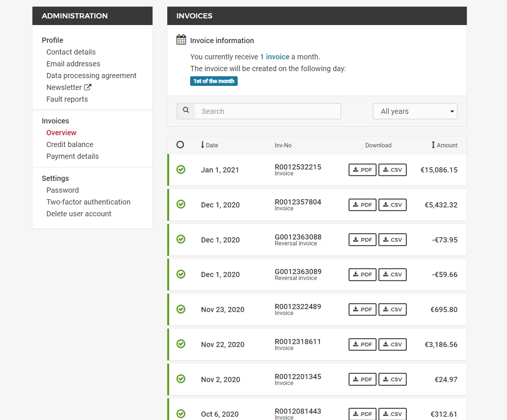
Task: Click the Invoices sidebar heading
Action: click(55, 121)
